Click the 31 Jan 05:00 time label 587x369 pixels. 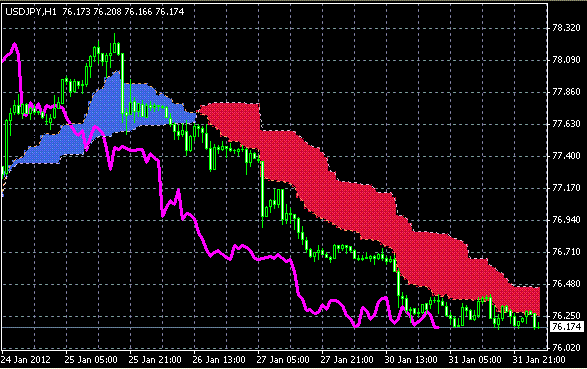[x=475, y=360]
